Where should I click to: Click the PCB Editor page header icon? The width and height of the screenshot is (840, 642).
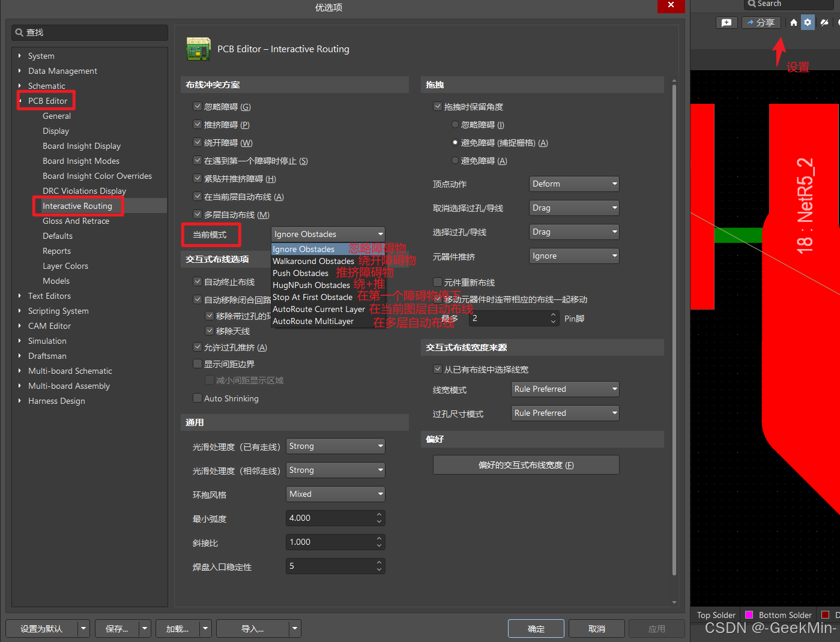click(x=199, y=49)
